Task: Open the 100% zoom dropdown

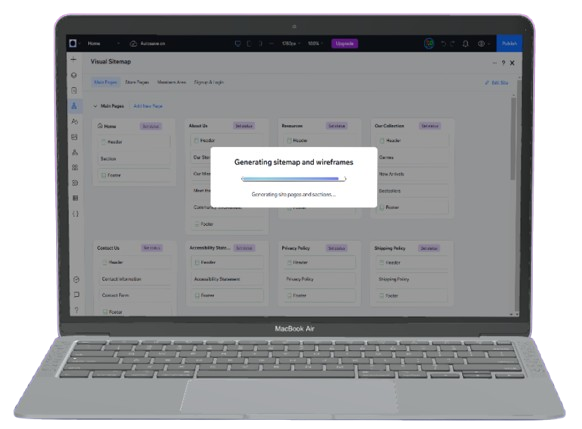Action: 315,43
